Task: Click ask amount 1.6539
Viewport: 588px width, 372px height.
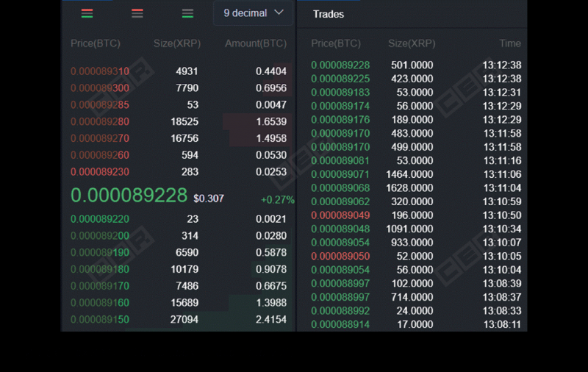Action: click(271, 122)
